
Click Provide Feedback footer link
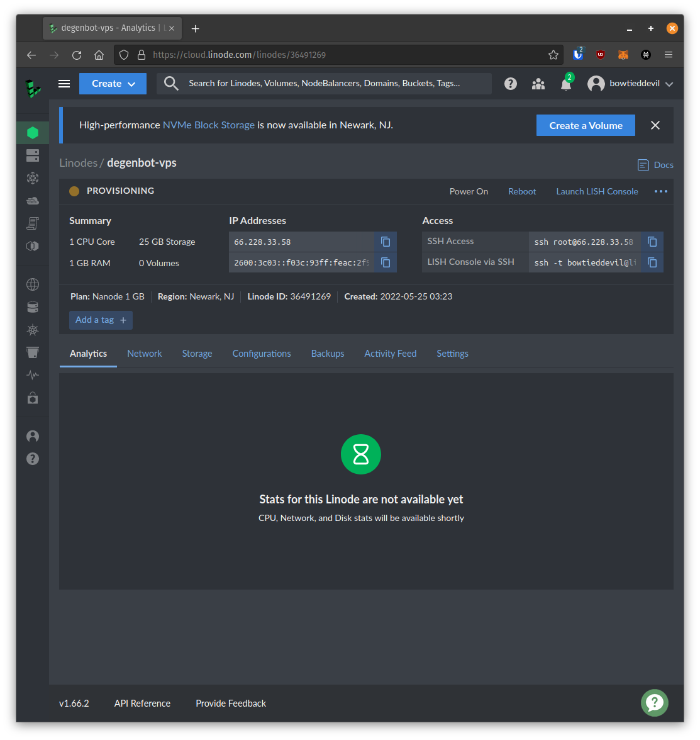(231, 704)
